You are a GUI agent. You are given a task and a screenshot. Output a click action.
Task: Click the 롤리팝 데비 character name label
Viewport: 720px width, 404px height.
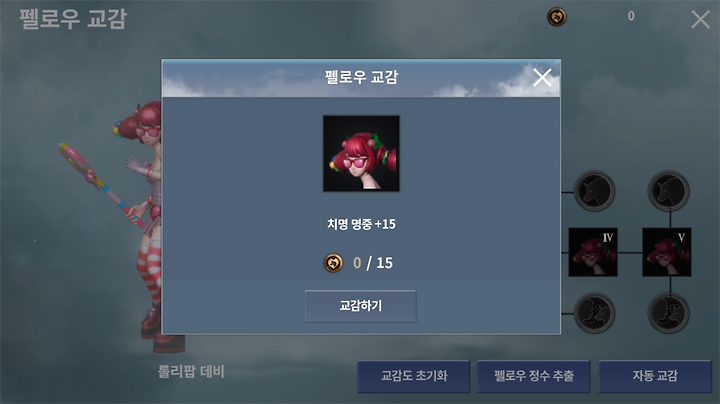[x=191, y=371]
